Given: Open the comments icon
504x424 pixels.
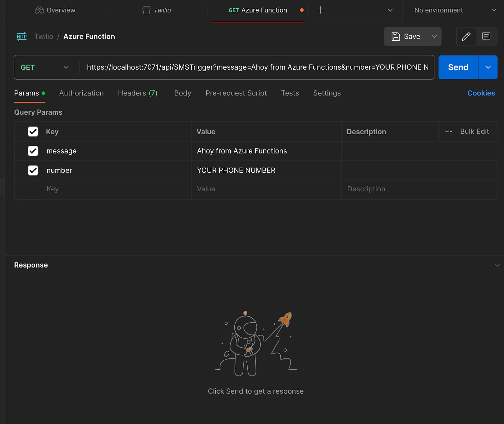Looking at the screenshot, I should (x=486, y=37).
